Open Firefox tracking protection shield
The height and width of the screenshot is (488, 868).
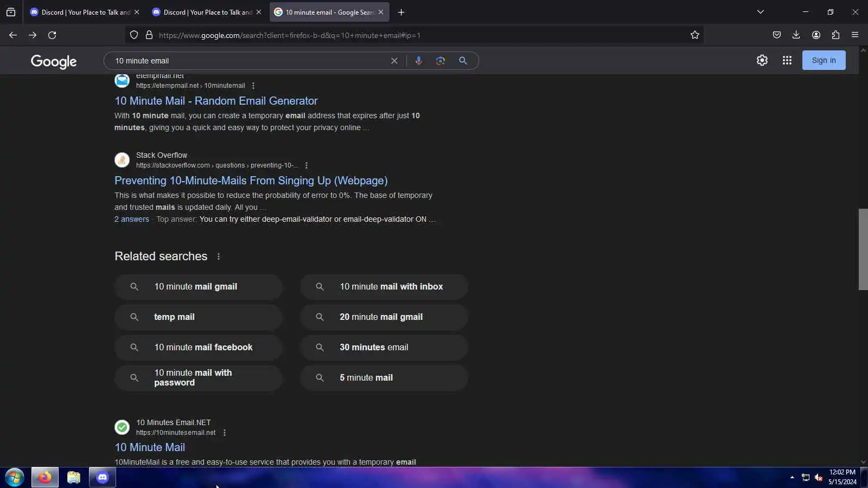tap(134, 35)
